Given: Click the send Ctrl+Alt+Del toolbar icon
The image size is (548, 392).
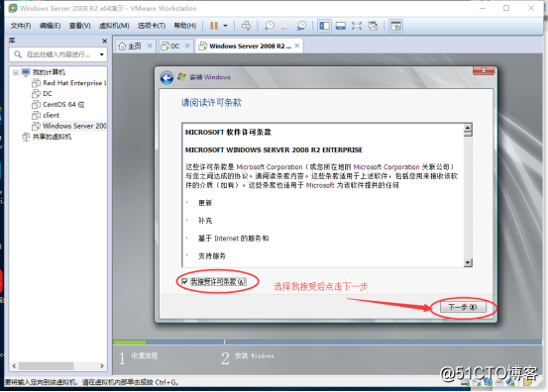Looking at the screenshot, I should (x=246, y=26).
